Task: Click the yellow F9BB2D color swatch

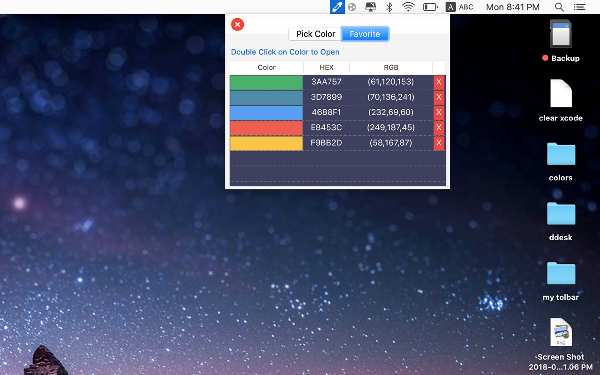Action: click(266, 143)
